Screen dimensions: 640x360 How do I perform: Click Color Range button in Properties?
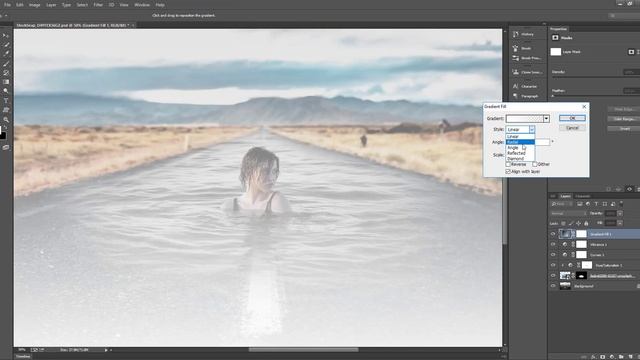point(624,119)
